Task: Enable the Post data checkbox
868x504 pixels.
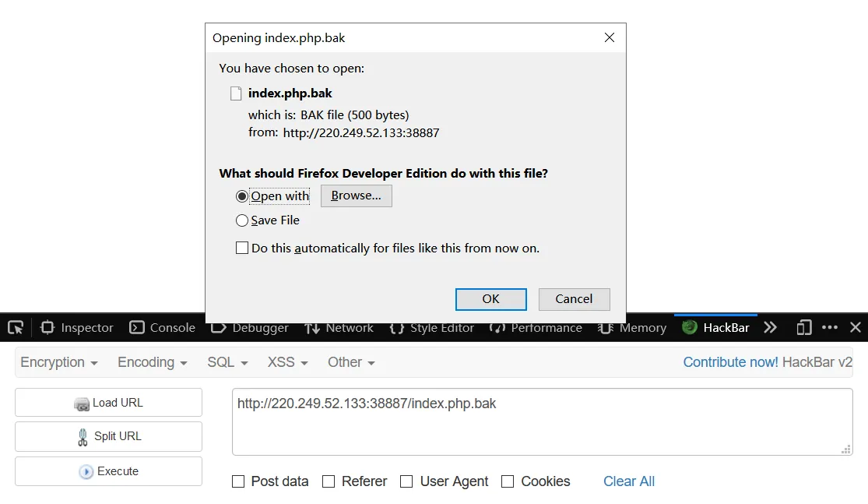Action: pyautogui.click(x=238, y=481)
